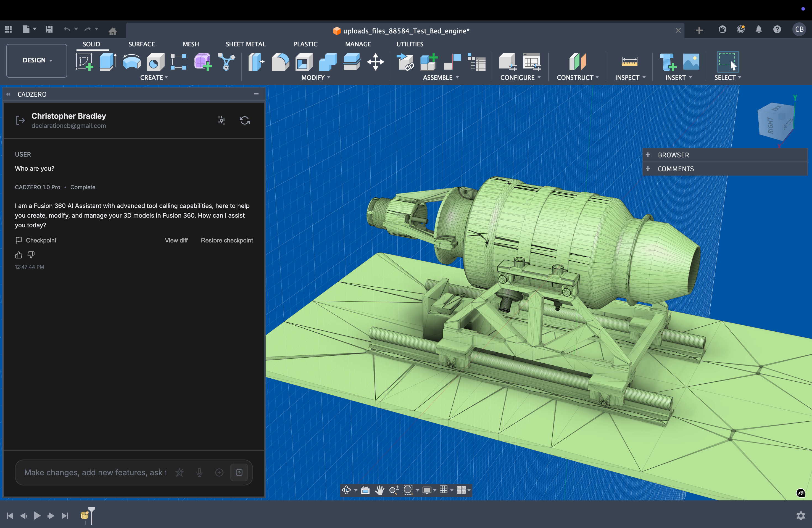Screen dimensions: 812x528
Task: Toggle the microphone voice input
Action: coord(200,472)
